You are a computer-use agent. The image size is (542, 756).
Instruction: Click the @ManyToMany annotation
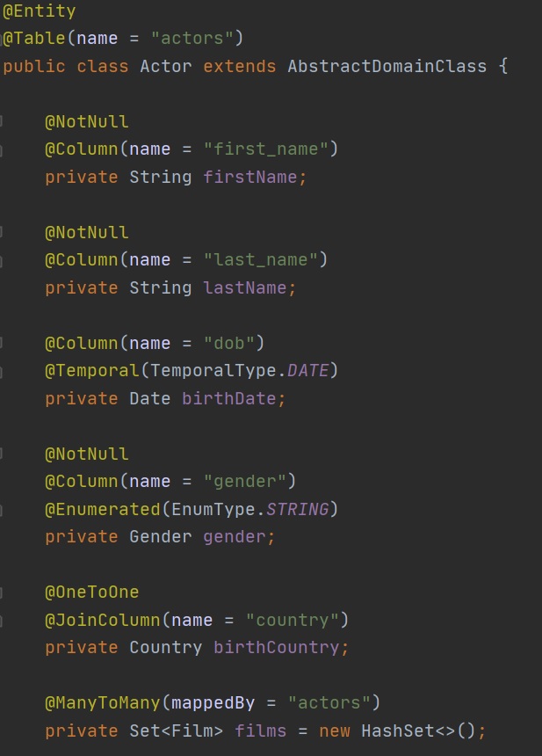click(x=93, y=702)
